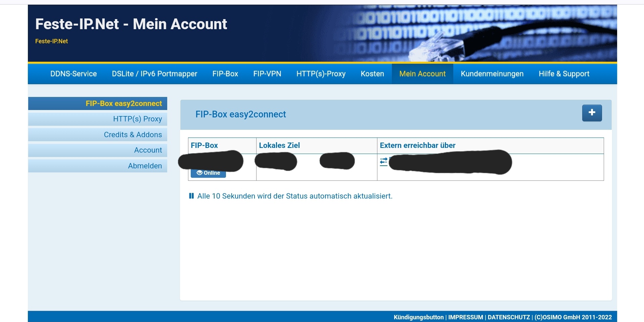Click the Feste-IP.Net link under the title
This screenshot has width=644, height=322.
[x=51, y=41]
